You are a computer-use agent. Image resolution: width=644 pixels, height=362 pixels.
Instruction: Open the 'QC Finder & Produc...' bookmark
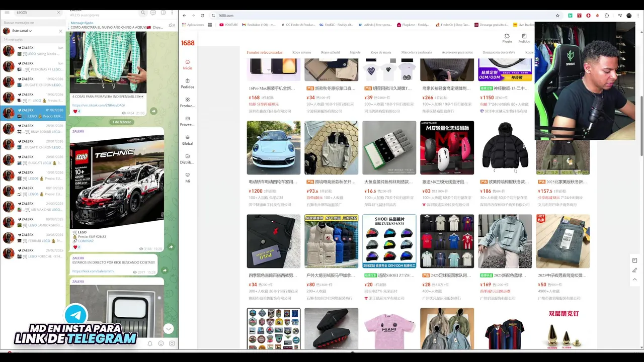pos(297,25)
